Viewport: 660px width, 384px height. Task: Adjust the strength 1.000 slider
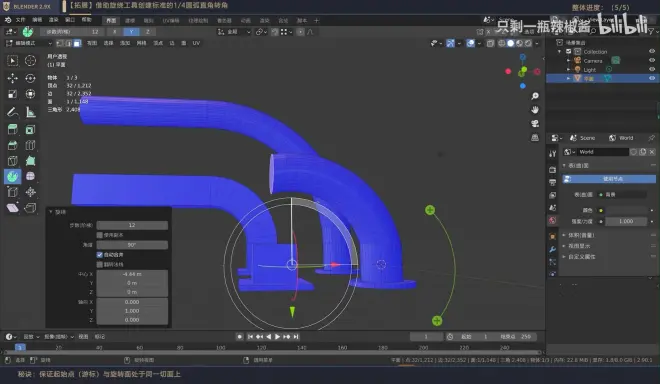(x=626, y=221)
